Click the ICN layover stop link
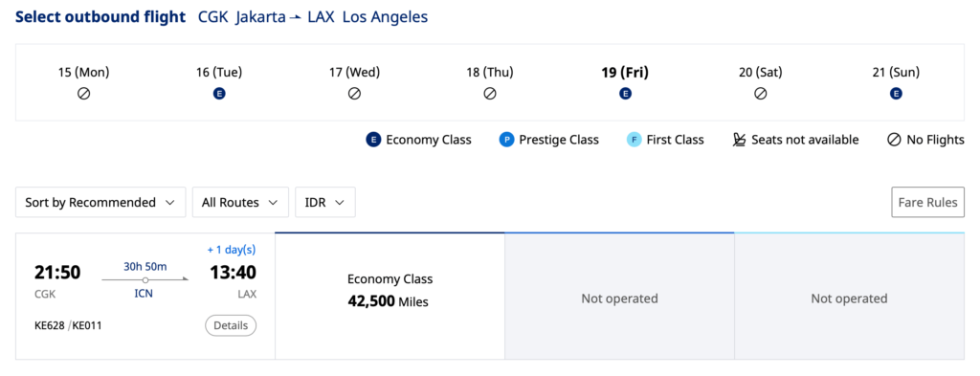 pos(144,293)
